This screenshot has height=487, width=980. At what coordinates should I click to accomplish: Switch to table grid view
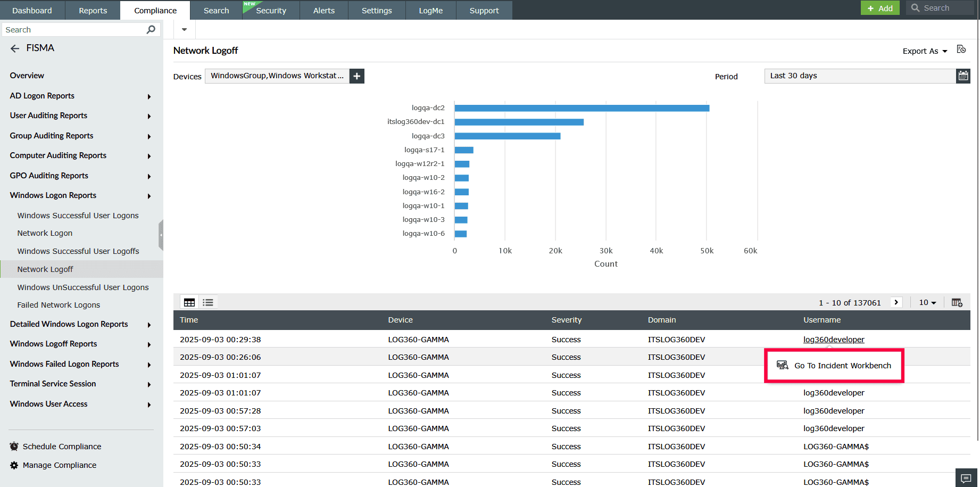pyautogui.click(x=189, y=302)
